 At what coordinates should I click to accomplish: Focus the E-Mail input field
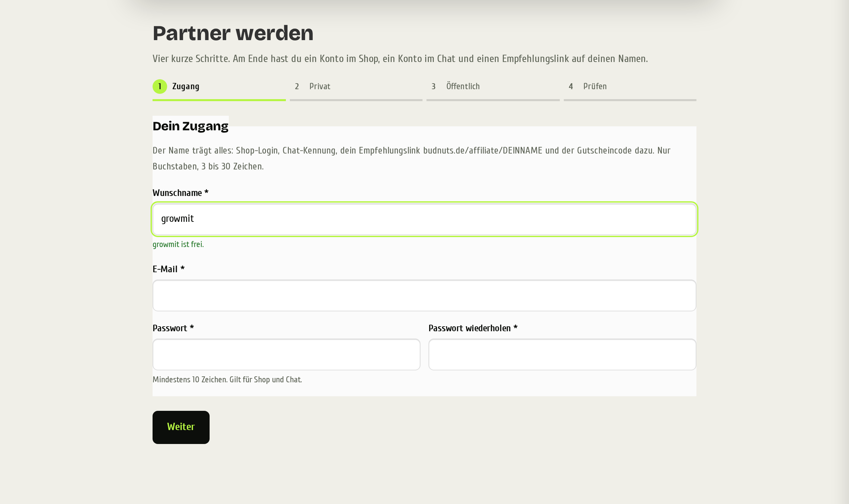[424, 295]
